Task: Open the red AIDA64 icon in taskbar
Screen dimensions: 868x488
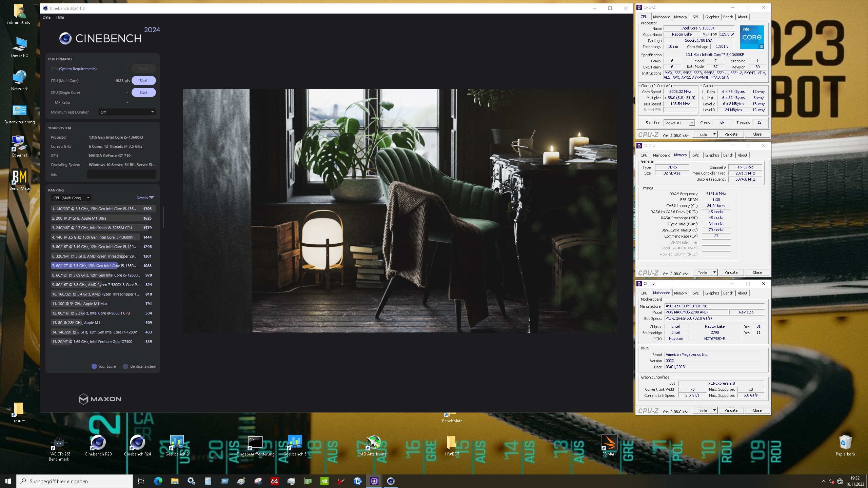Action: point(274,481)
